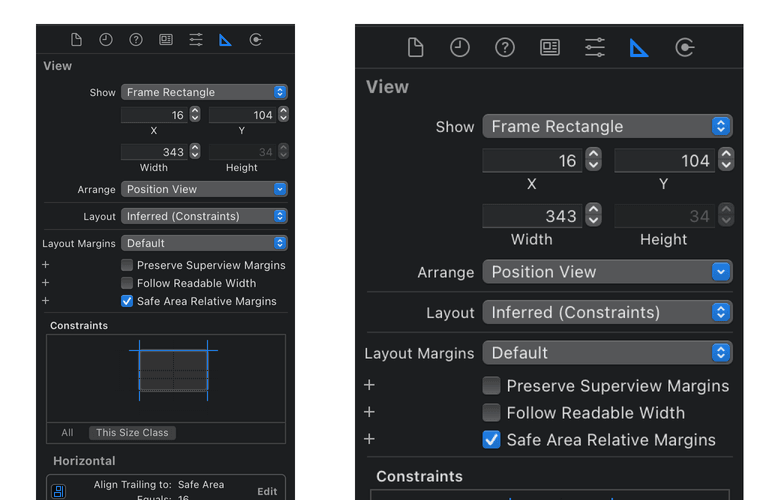Image resolution: width=780 pixels, height=500 pixels.
Task: Click Y value field 104 in right panel
Action: point(665,161)
